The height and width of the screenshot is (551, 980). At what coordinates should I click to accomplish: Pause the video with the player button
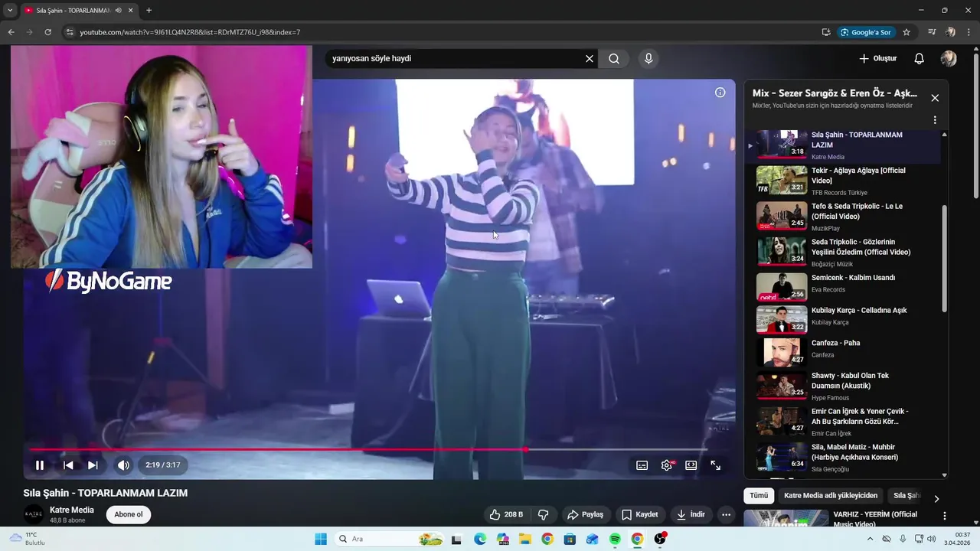[40, 465]
